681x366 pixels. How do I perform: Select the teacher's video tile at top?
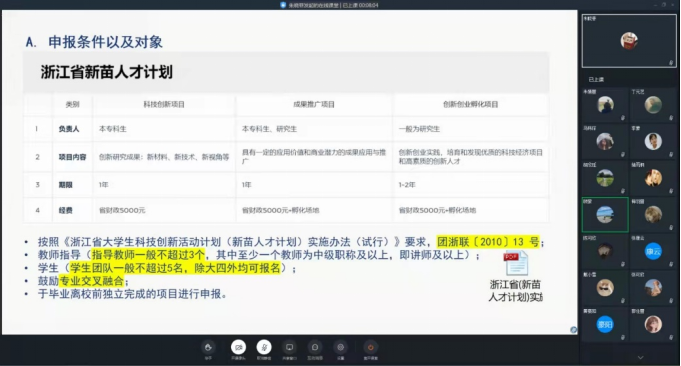click(x=629, y=41)
